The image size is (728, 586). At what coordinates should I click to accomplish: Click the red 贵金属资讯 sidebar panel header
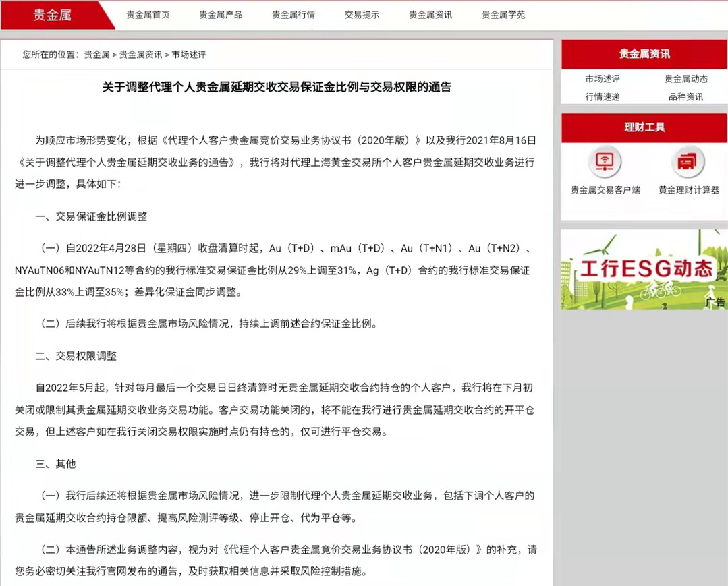coord(644,54)
